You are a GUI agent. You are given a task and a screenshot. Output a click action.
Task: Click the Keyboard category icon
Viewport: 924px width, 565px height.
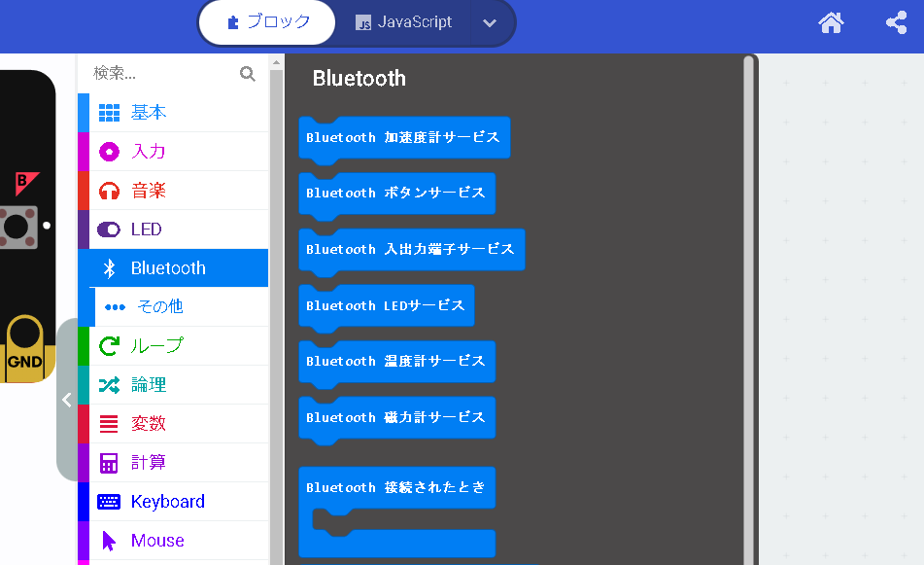pos(109,502)
